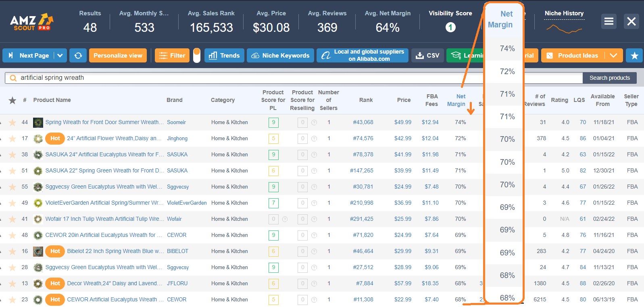Open the hamburger menu in the header
The width and height of the screenshot is (644, 307).
pyautogui.click(x=609, y=21)
